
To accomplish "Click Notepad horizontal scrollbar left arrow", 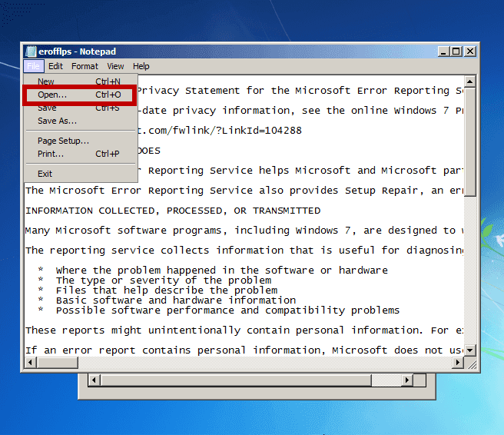I will (30, 363).
